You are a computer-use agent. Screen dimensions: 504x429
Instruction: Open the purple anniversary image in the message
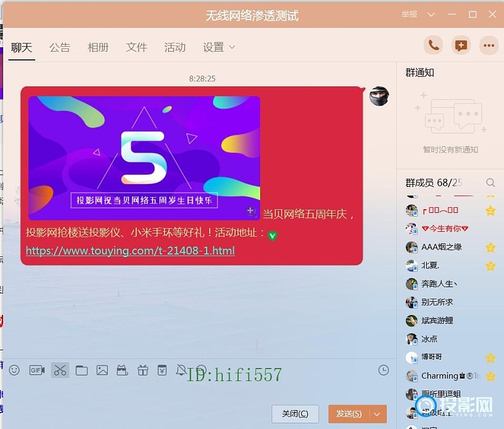(x=144, y=158)
